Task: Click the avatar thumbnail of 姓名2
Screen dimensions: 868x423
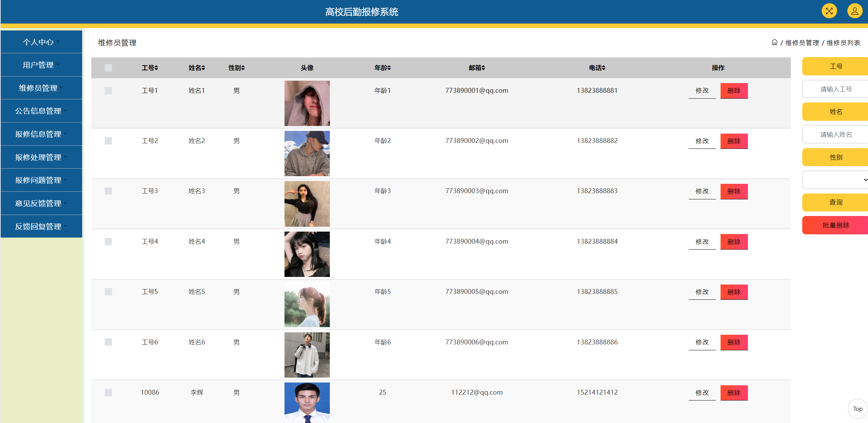Action: tap(307, 153)
